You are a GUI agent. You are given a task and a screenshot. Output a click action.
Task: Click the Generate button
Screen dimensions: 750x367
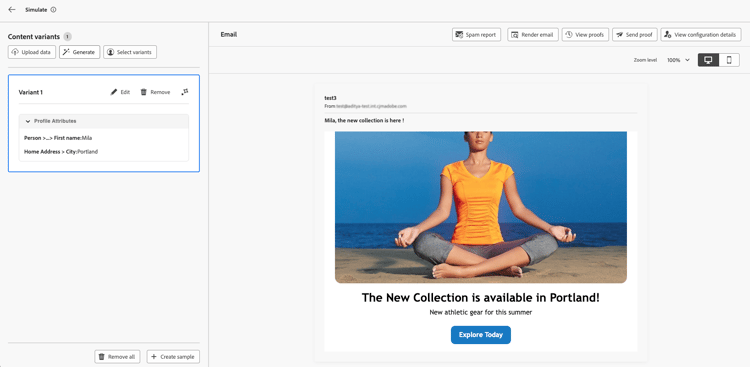79,52
